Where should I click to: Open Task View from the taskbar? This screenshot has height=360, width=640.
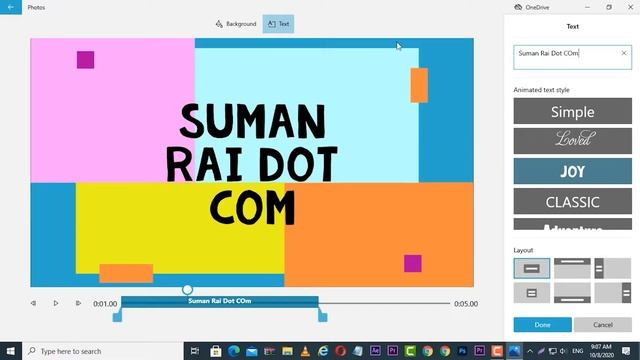195,351
